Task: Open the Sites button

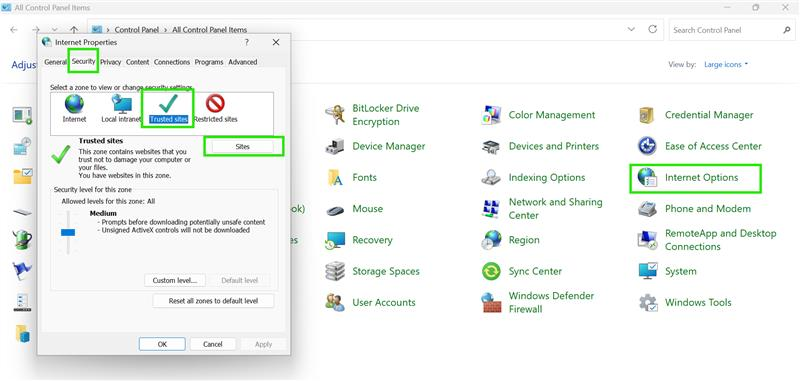Action: [243, 146]
